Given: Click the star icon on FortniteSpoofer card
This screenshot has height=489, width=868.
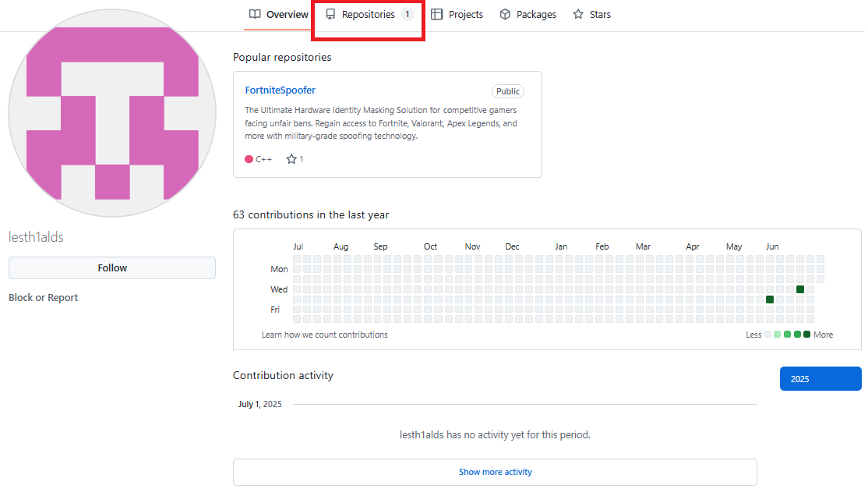Looking at the screenshot, I should coord(291,159).
